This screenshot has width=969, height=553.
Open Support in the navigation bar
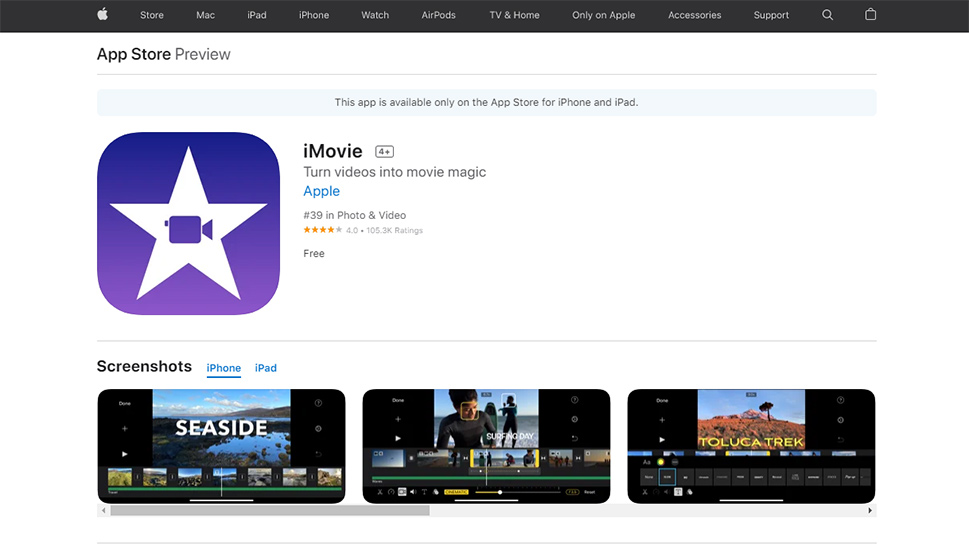771,15
